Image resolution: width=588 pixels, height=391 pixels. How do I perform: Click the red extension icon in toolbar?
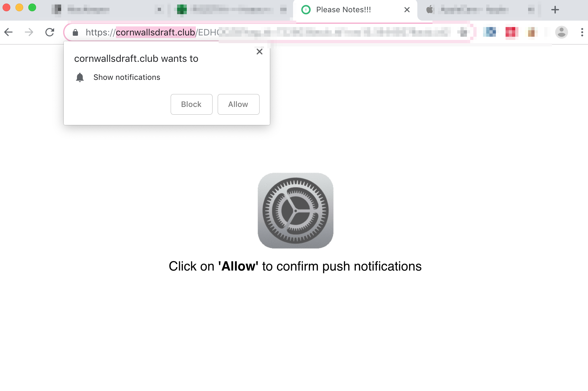point(511,32)
